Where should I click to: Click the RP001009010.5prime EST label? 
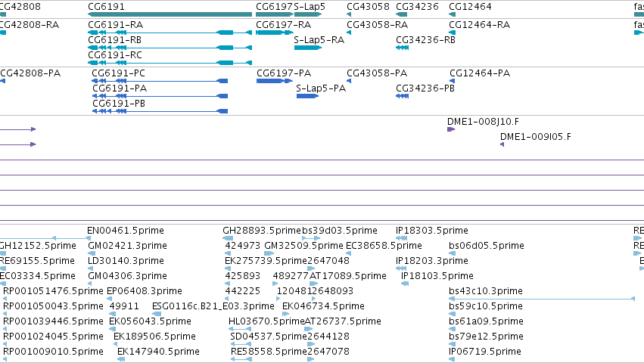coord(53,352)
